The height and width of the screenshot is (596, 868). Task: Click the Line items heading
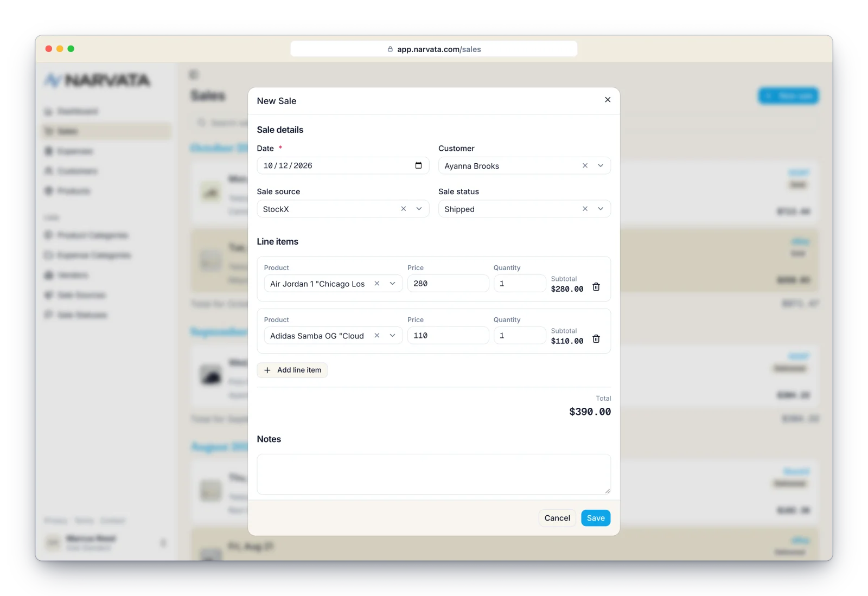pos(278,241)
